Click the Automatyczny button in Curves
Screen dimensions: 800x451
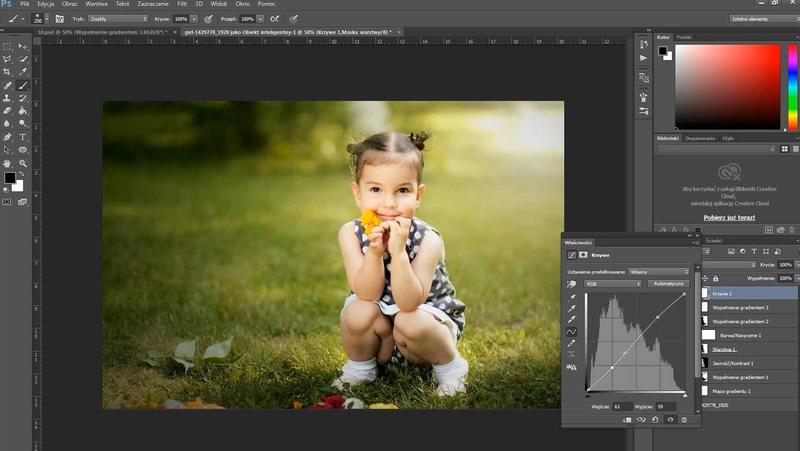(x=669, y=284)
